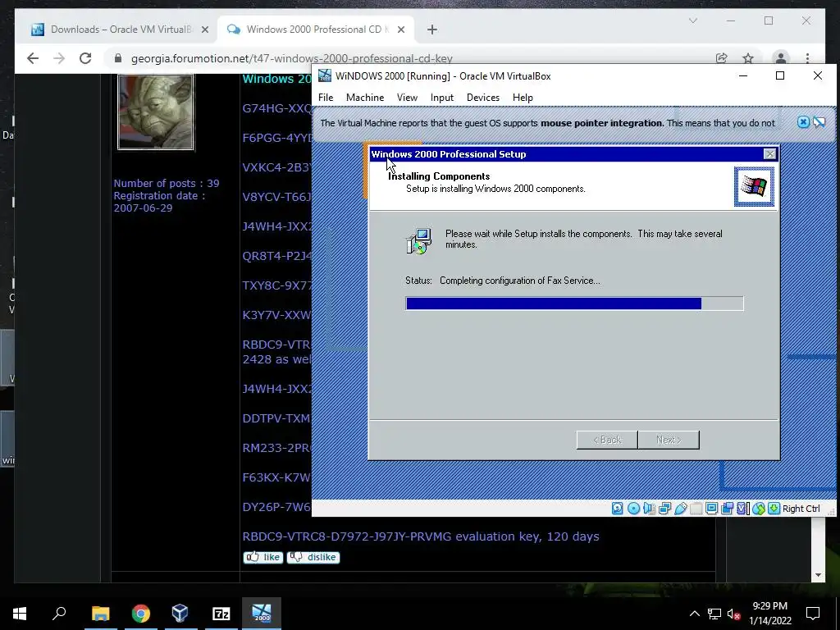The image size is (840, 630).
Task: Click the USB devices icon in VirtualBox status bar
Action: click(x=680, y=509)
